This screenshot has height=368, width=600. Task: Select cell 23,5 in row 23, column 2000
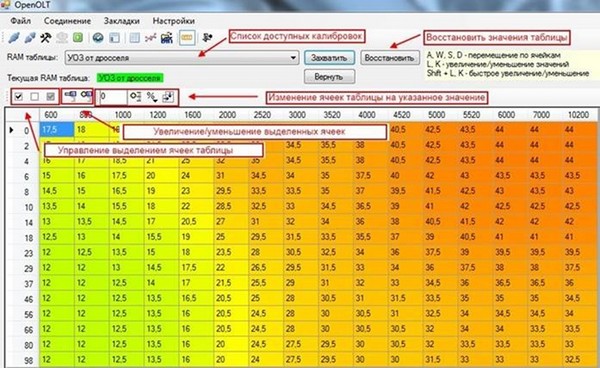point(231,252)
